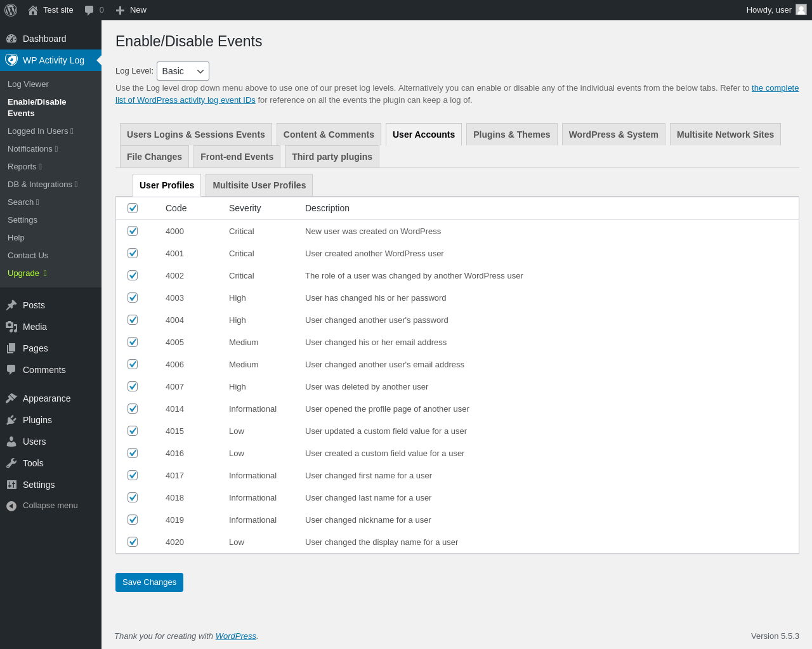812x649 pixels.
Task: Open Media via its sidebar icon
Action: [11, 327]
